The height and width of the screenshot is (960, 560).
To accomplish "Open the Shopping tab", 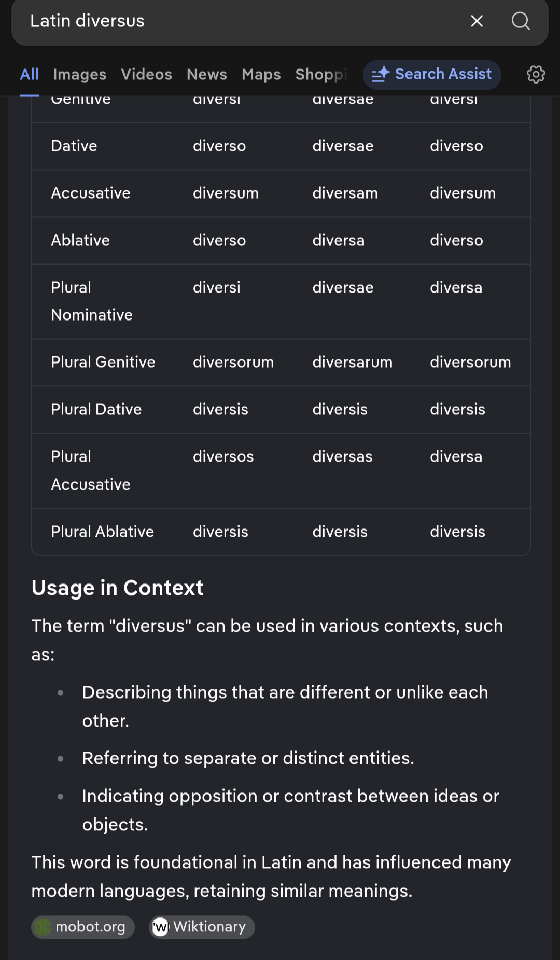I will pos(321,75).
